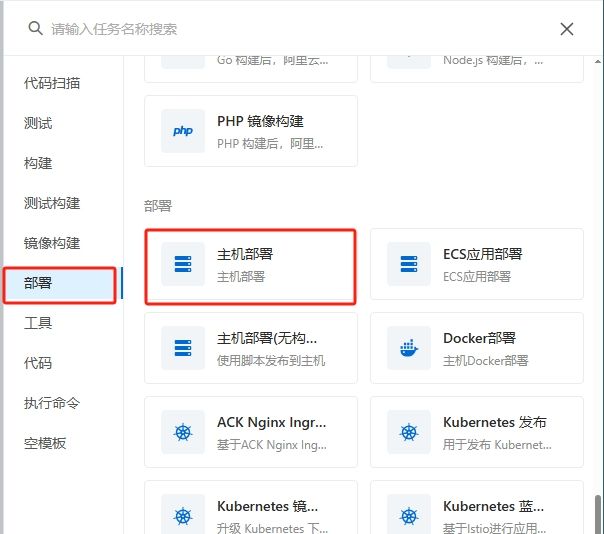604x534 pixels.
Task: Select the 代码 category
Action: (38, 363)
